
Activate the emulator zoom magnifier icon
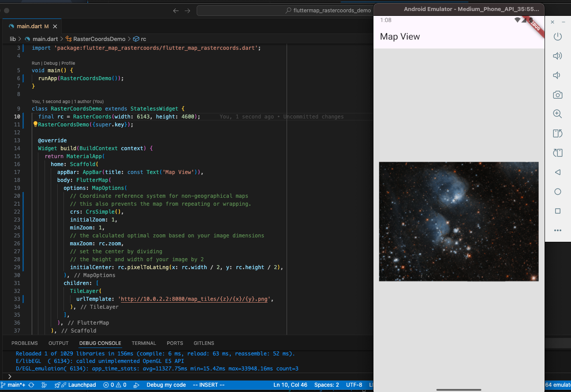(557, 114)
